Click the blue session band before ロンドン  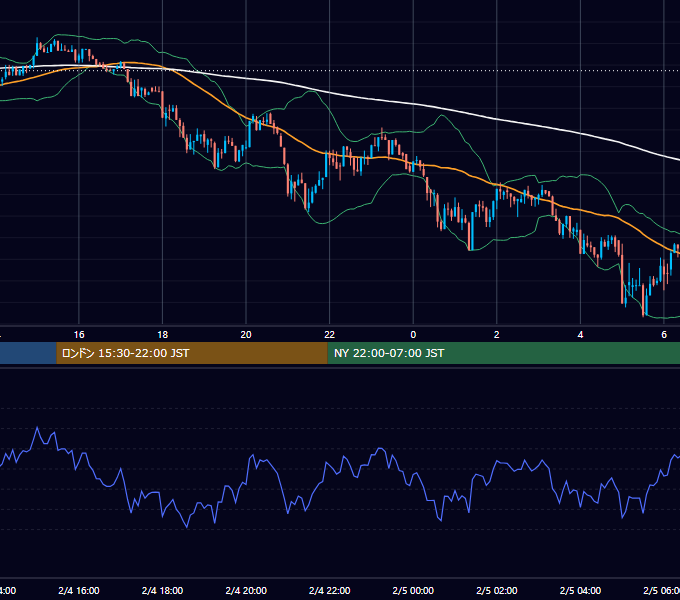28,353
